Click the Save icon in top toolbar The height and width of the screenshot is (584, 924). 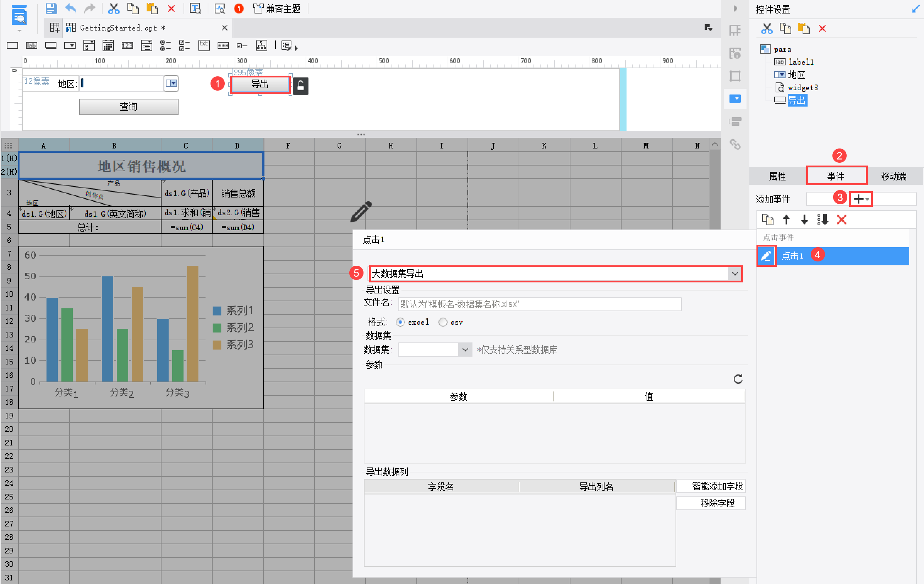pos(51,9)
